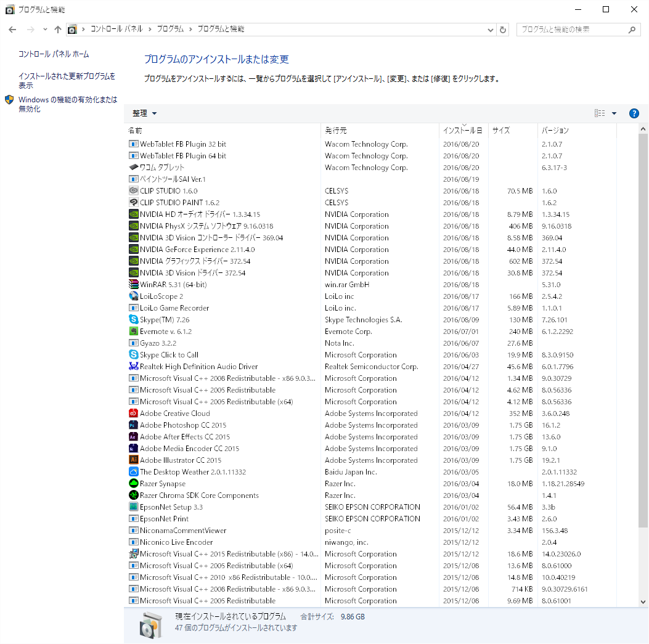Select the Skype(TM) 7.26 icon

pos(133,319)
